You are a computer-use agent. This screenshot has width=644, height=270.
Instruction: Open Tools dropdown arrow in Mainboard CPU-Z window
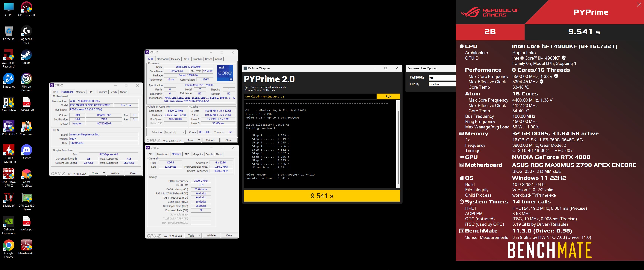pyautogui.click(x=104, y=173)
